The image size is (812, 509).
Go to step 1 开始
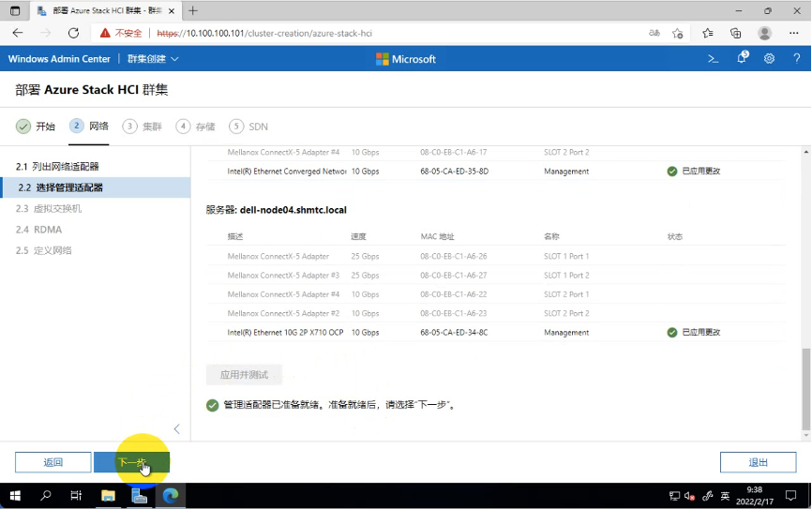point(36,127)
